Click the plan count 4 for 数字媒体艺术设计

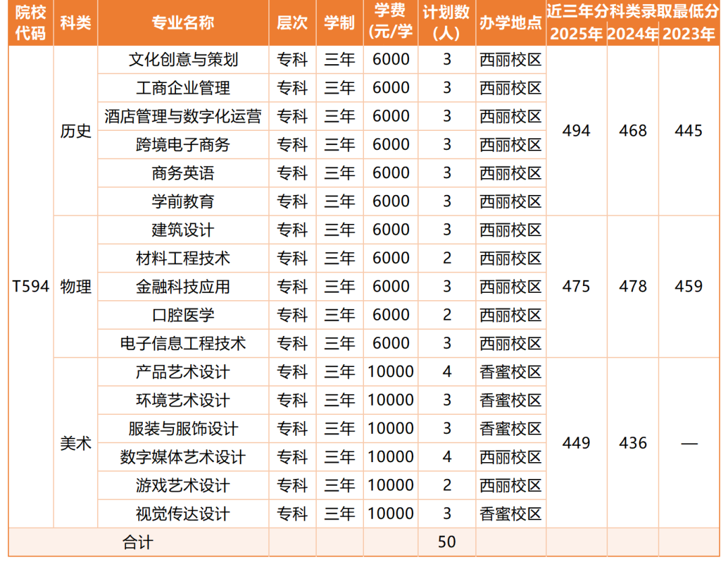coord(447,457)
